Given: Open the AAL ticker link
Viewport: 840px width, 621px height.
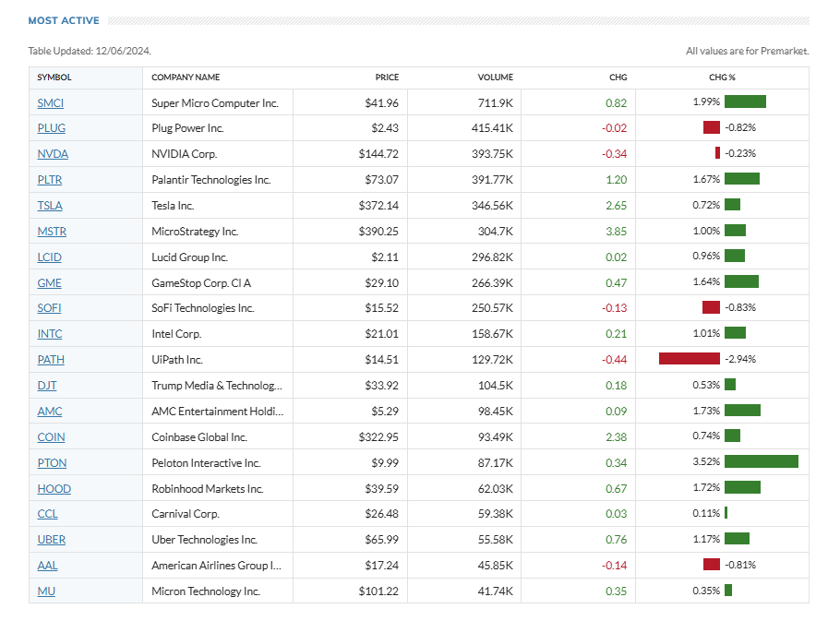Looking at the screenshot, I should point(48,566).
